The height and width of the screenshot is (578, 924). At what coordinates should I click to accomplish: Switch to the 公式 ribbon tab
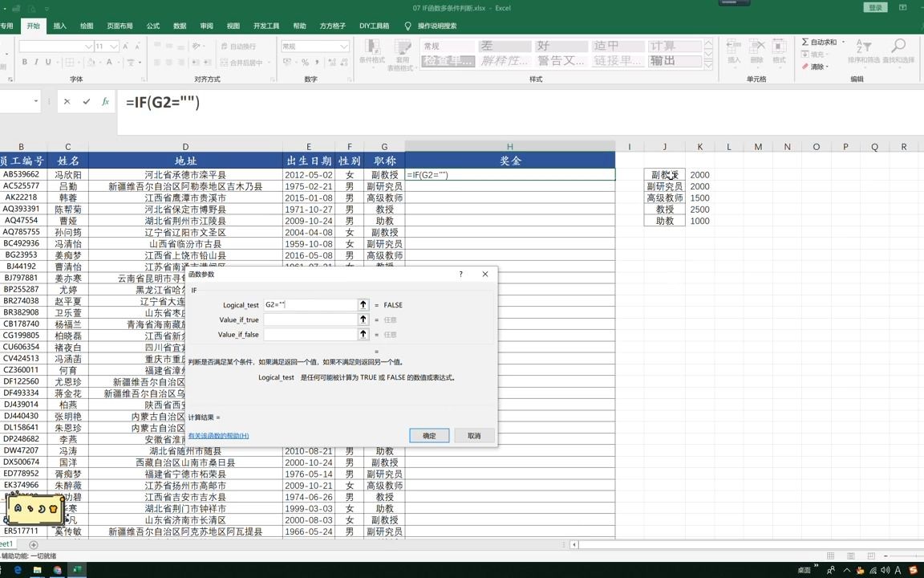[152, 25]
